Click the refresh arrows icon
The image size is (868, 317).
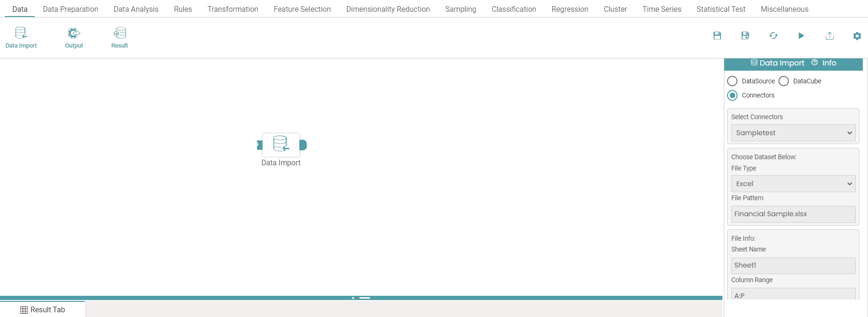click(773, 36)
